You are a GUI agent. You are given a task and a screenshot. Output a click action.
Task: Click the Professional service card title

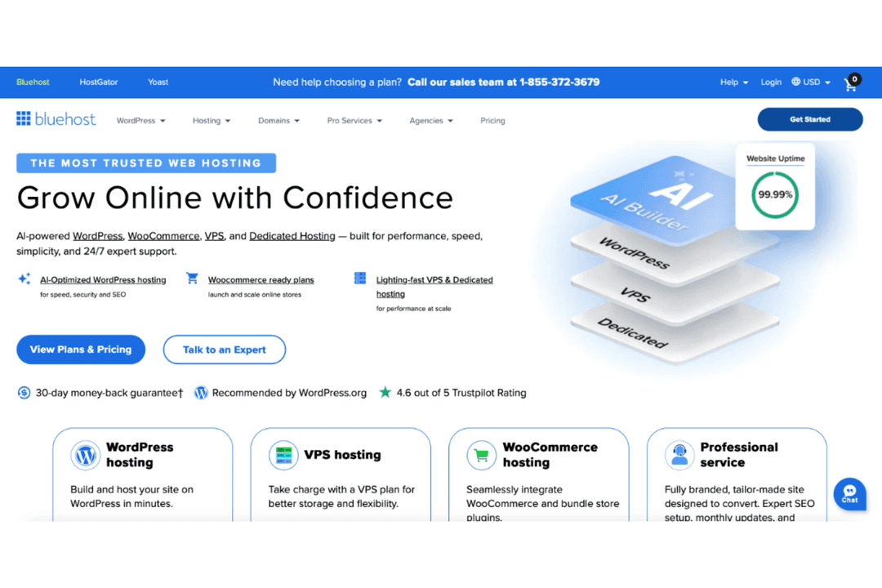(x=739, y=455)
